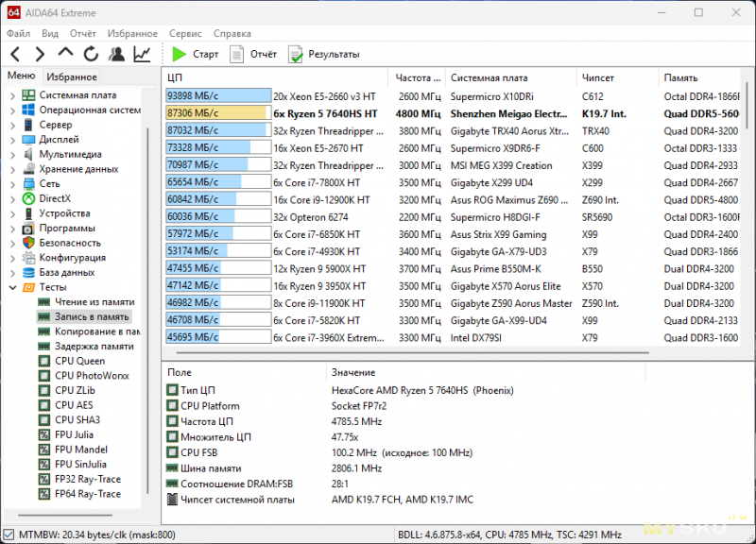Open the Чтение из памяти test

87,302
